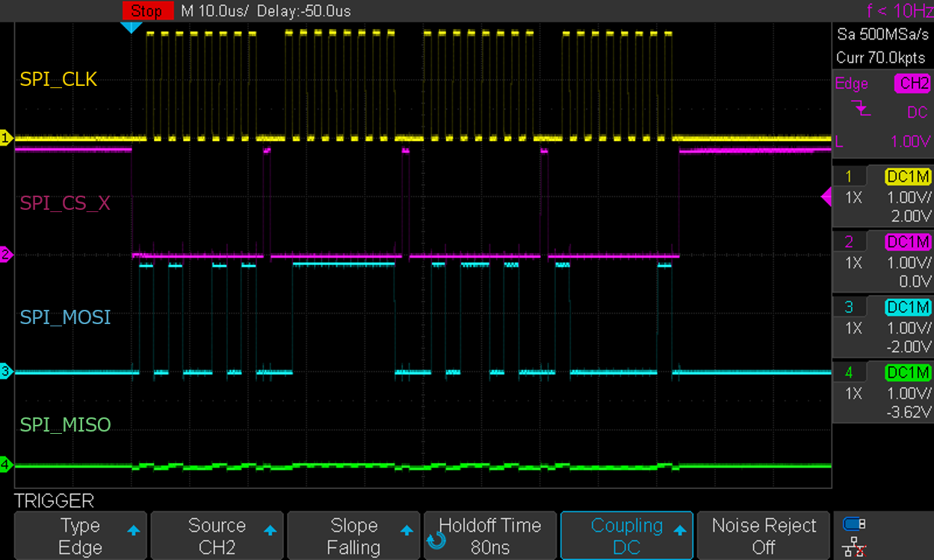Click the blue trigger position triangle at top
This screenshot has height=560, width=934.
point(132,24)
